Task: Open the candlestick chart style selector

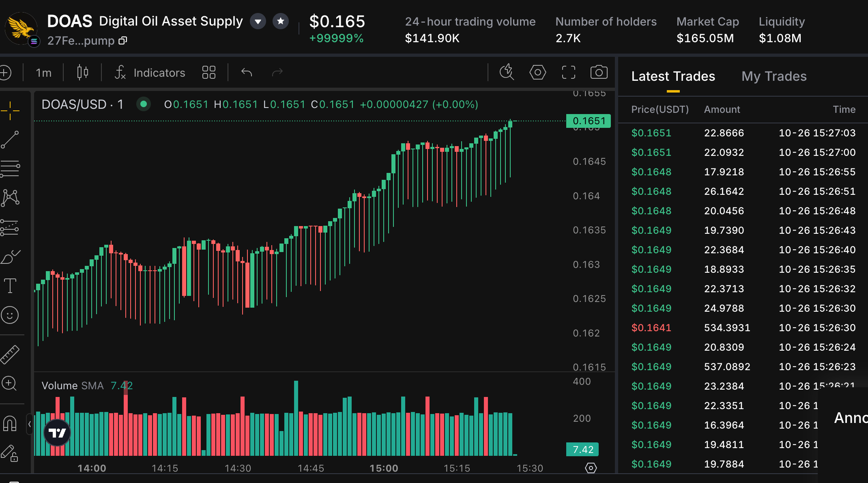Action: 82,73
